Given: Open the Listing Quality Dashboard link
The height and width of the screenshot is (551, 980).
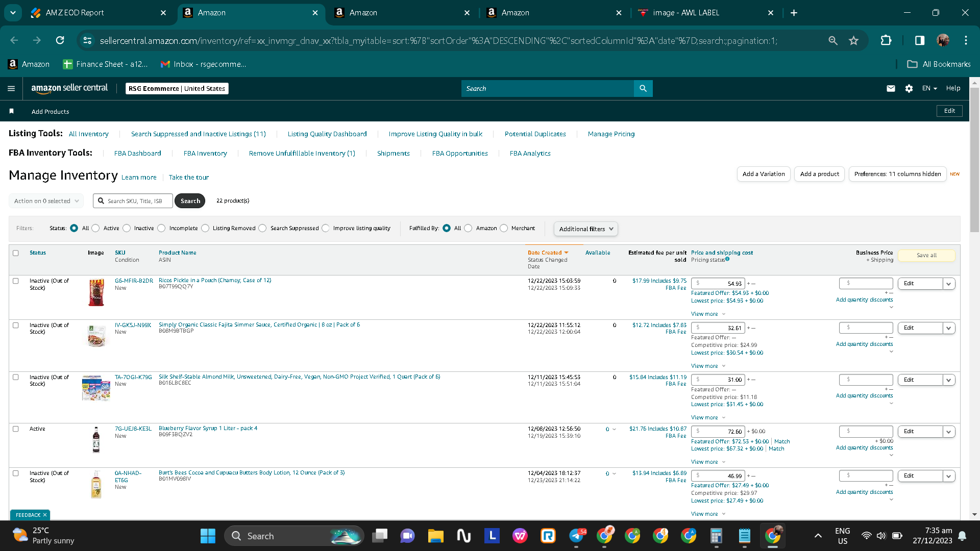Looking at the screenshot, I should click(x=327, y=134).
